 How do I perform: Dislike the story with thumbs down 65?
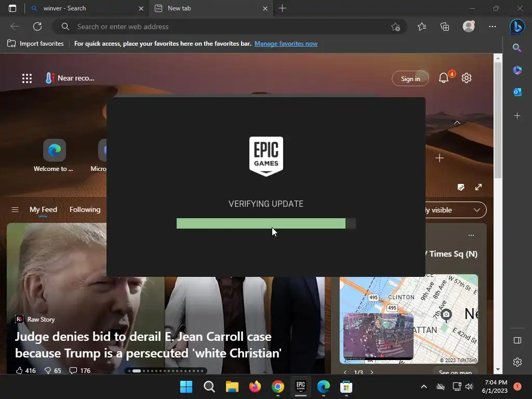[x=53, y=370]
